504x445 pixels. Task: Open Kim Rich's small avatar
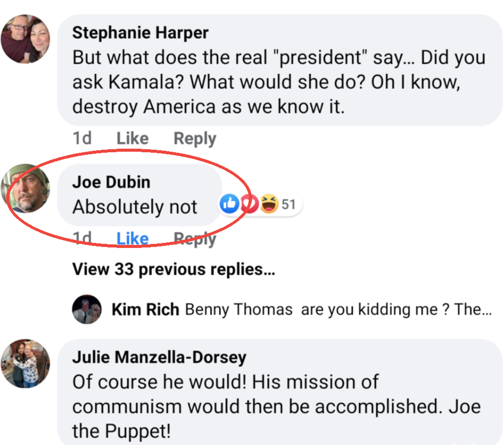point(87,309)
